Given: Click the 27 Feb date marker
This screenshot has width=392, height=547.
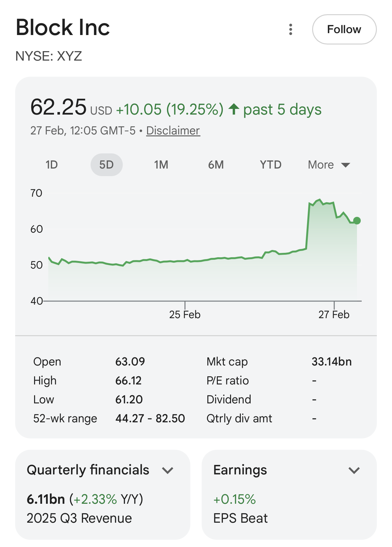Looking at the screenshot, I should coord(334,314).
